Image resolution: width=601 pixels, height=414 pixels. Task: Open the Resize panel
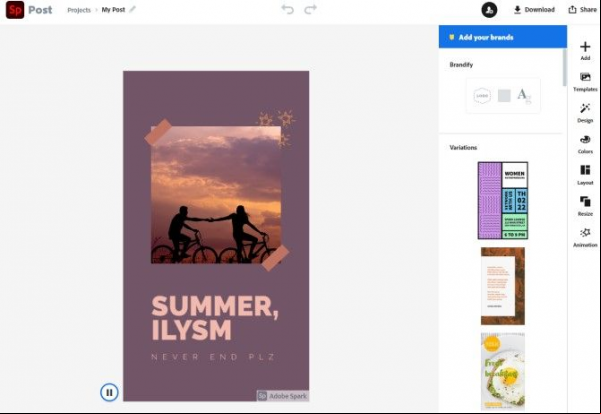coord(585,206)
